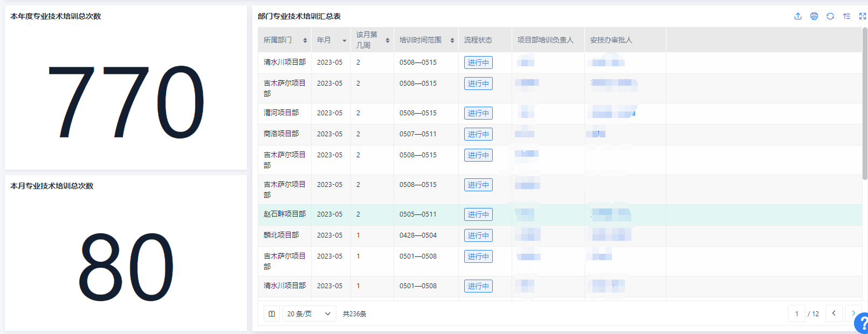This screenshot has height=334, width=868.
Task: Click the row-height list icon in the toolbar
Action: (846, 16)
